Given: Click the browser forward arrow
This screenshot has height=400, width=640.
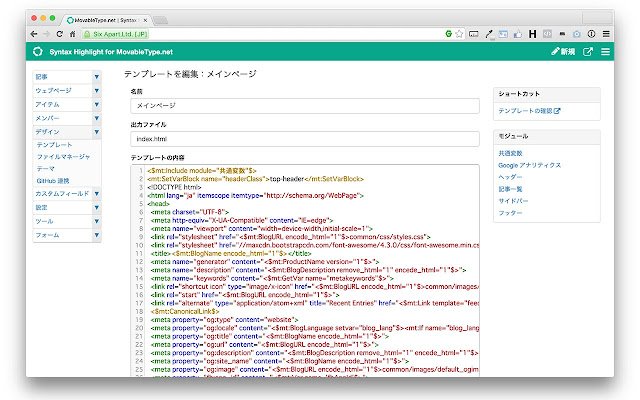Looking at the screenshot, I should (47, 34).
